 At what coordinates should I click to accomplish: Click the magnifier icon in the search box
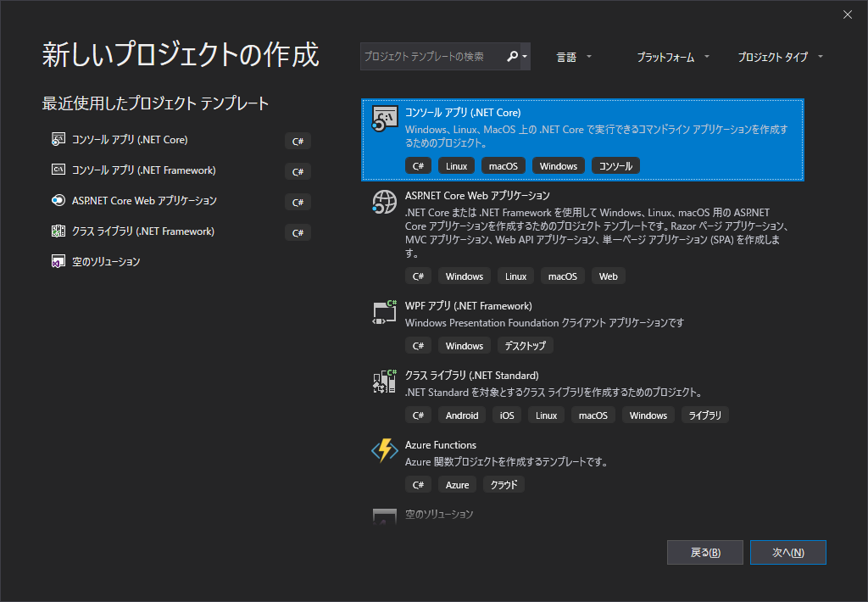tap(514, 56)
